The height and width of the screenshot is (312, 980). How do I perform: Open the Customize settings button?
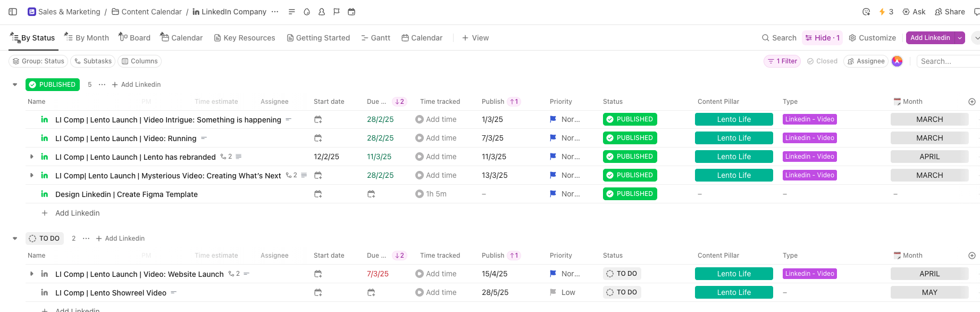[x=872, y=38]
